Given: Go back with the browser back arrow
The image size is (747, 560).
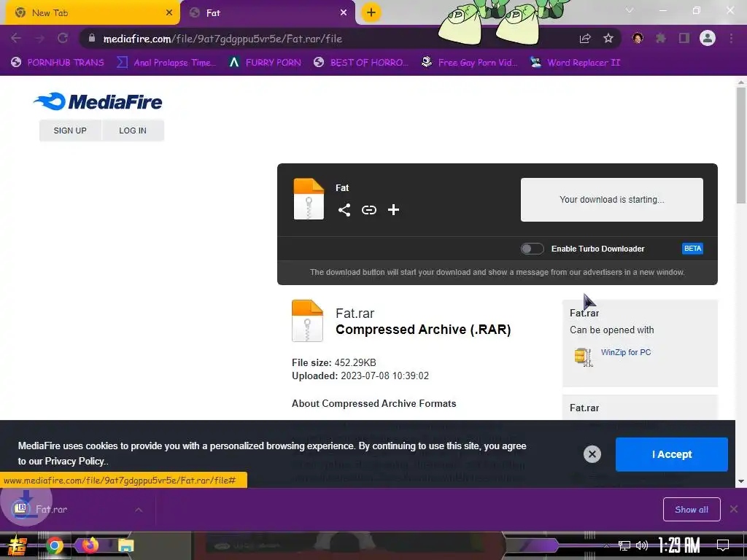Looking at the screenshot, I should pos(16,39).
